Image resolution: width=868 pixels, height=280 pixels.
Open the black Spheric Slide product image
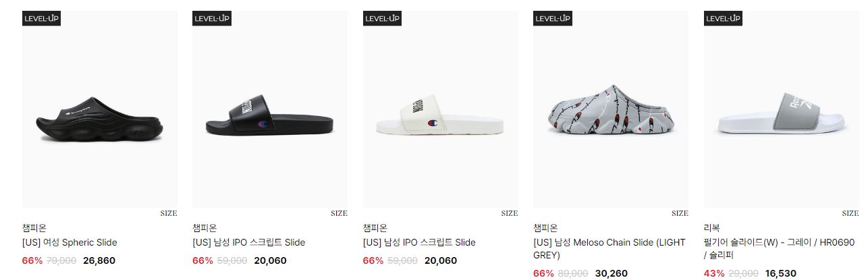(100, 109)
